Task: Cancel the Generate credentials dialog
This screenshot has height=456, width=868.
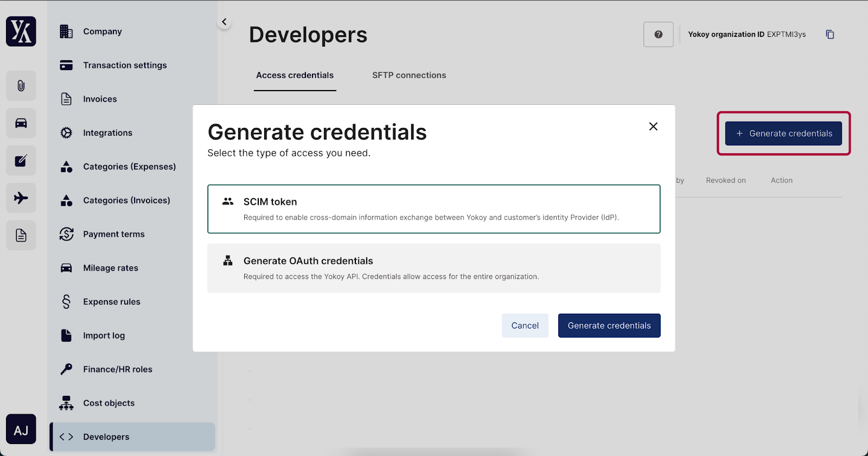Action: (525, 326)
